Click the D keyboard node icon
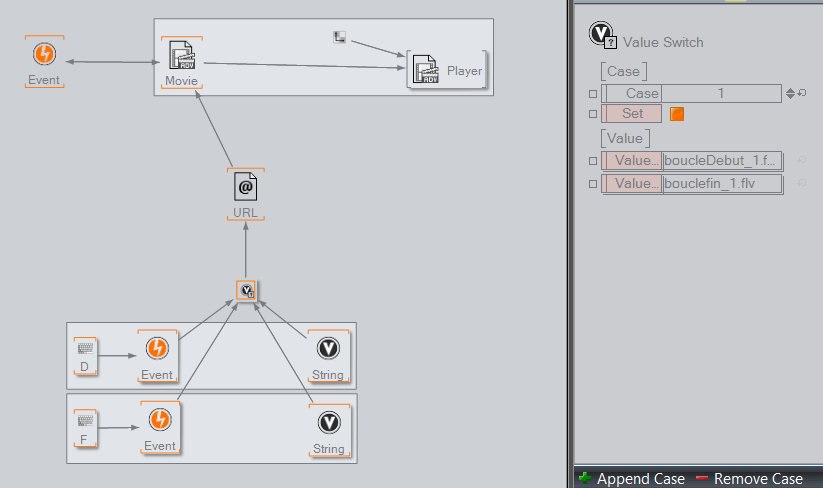The width and height of the screenshot is (823, 488). (85, 348)
